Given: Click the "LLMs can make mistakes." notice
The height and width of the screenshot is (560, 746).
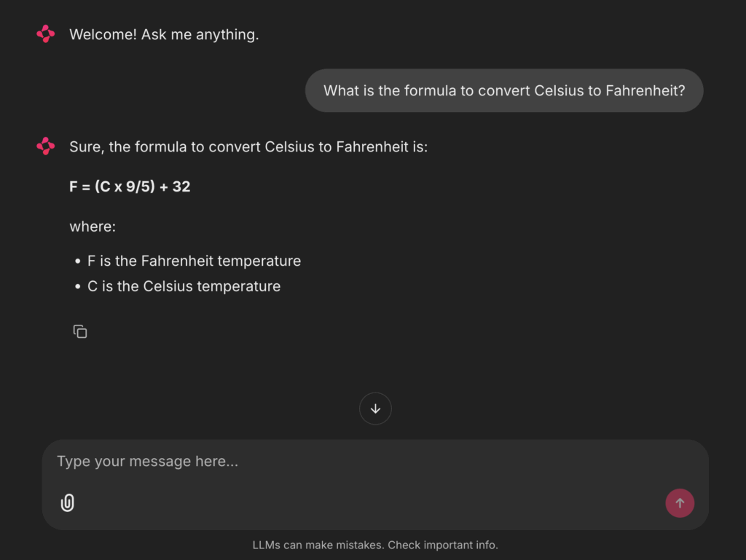Looking at the screenshot, I should [318, 545].
